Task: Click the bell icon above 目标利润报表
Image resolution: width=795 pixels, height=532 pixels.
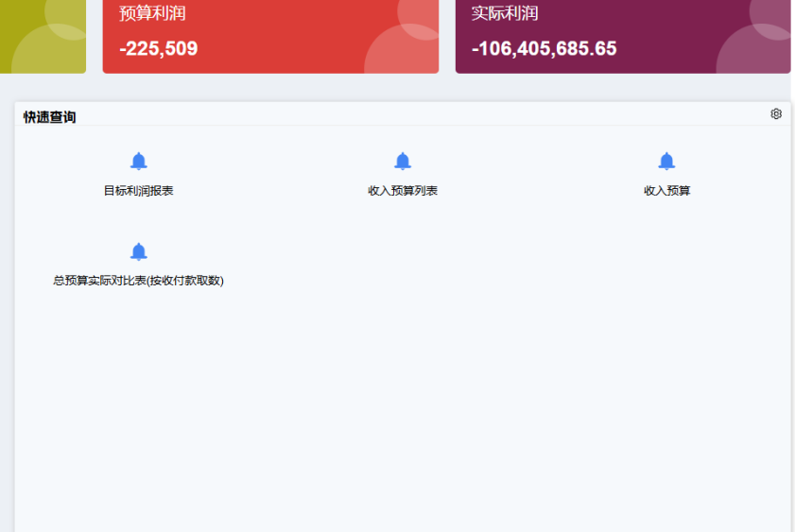Action: click(x=139, y=162)
